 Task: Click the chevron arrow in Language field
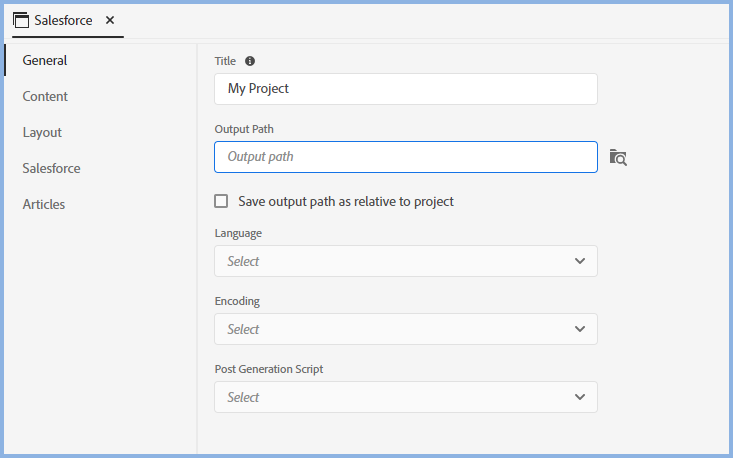580,261
